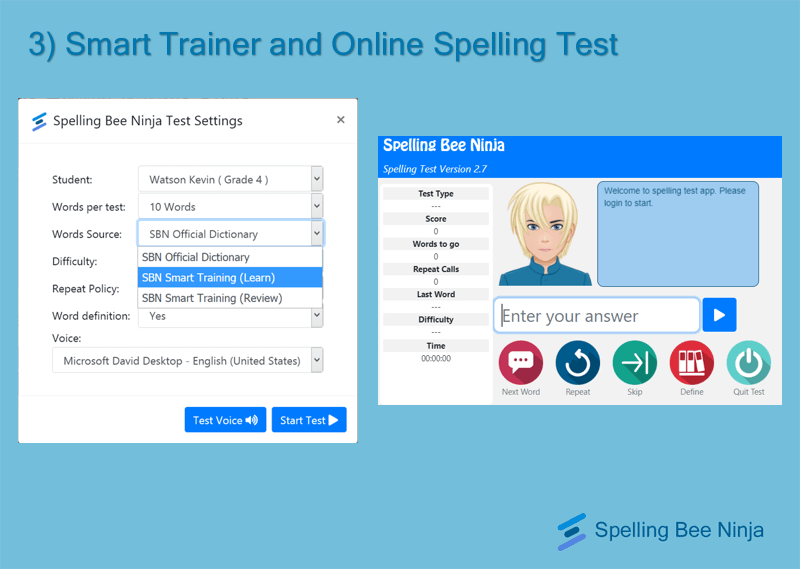Click the Spelling Bee Ninja footer logo
This screenshot has height=569, width=800.
click(x=661, y=531)
